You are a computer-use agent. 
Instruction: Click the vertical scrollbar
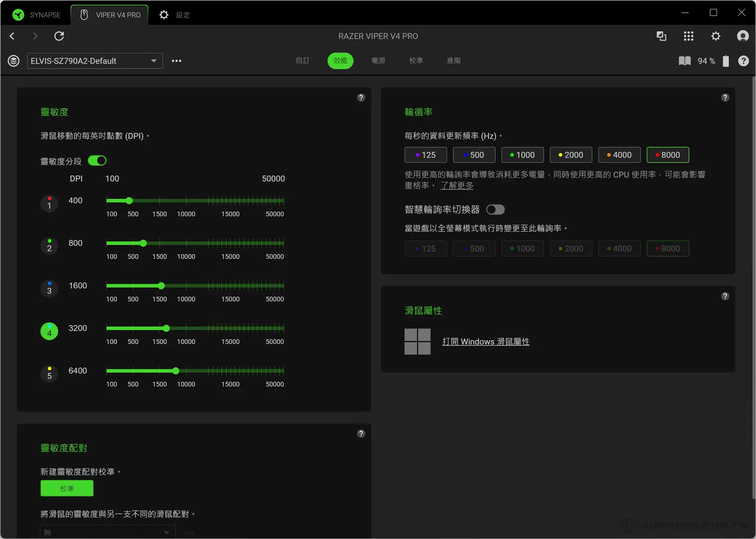[x=753, y=287]
